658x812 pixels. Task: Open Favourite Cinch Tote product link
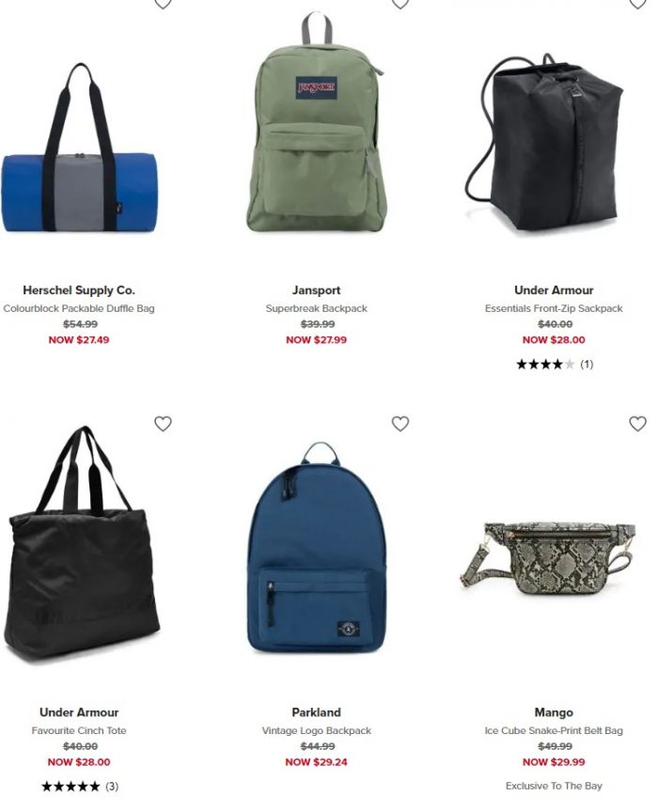(79, 730)
